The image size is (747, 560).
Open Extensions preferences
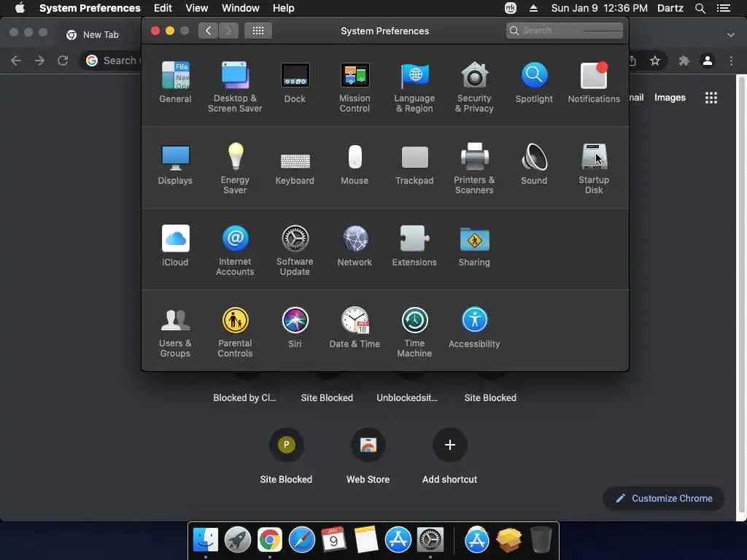[x=414, y=246]
